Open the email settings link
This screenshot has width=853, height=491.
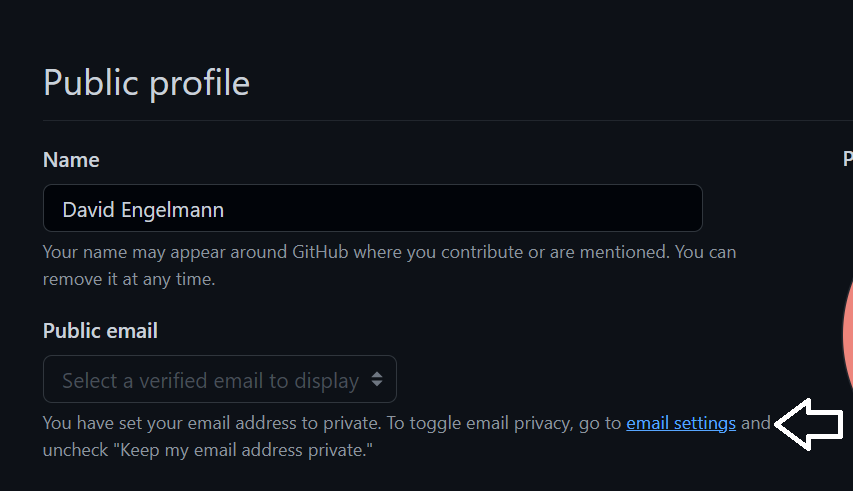tap(681, 423)
